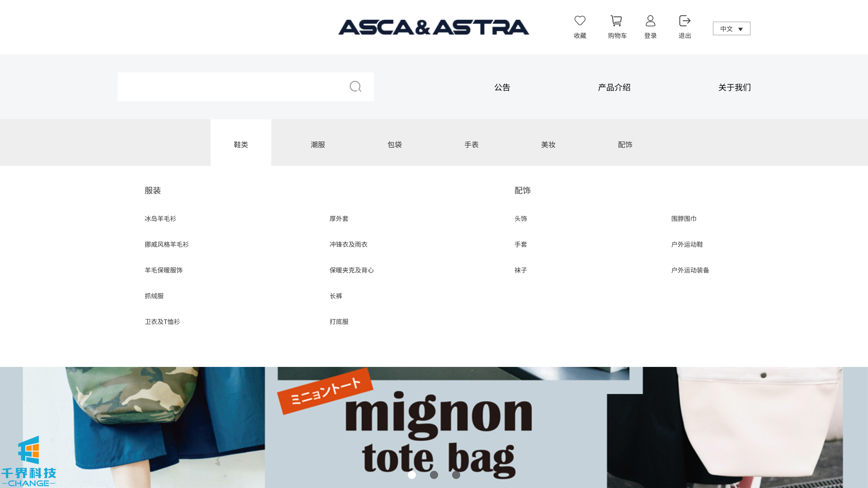This screenshot has width=868, height=488.
Task: Open the 包袋 category tab
Action: point(394,144)
